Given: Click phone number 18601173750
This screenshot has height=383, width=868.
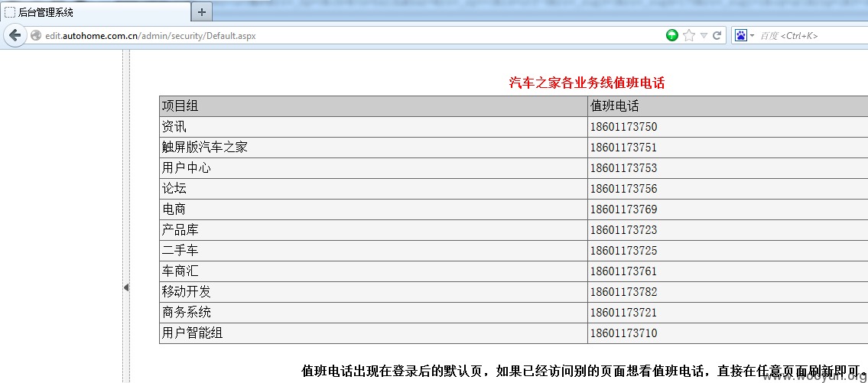Looking at the screenshot, I should coord(623,128).
